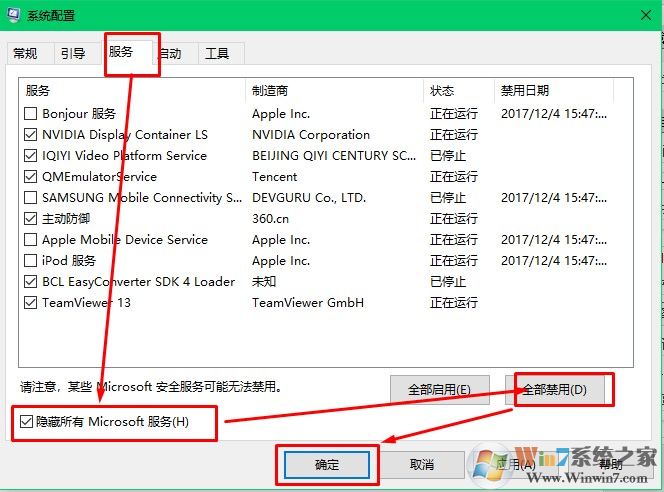Select the NVIDIA Corporation manufacturer cell
Screen dimensions: 664x492
[311, 135]
